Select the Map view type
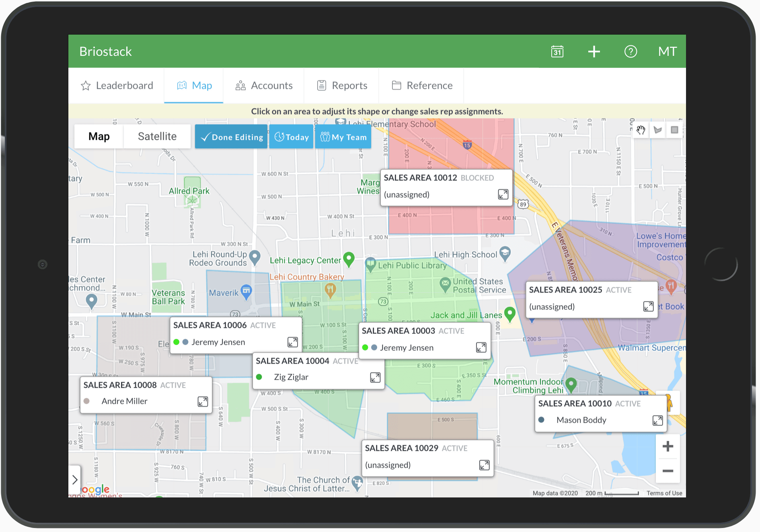The image size is (760, 532). (99, 137)
